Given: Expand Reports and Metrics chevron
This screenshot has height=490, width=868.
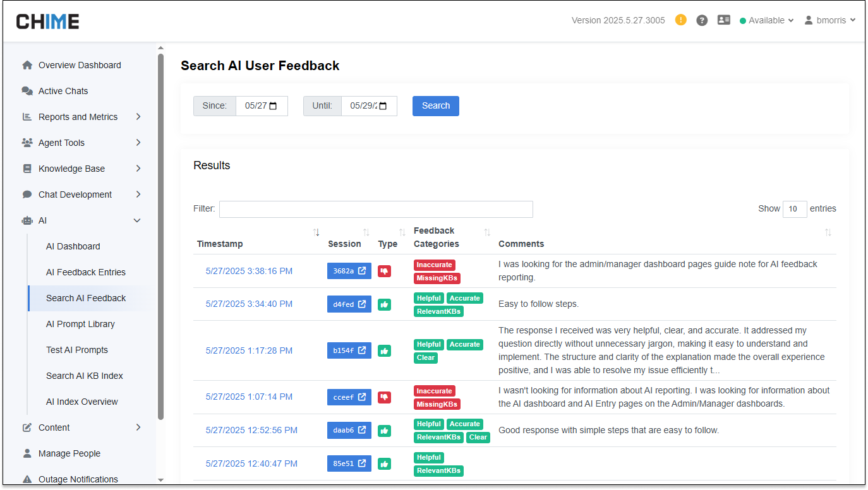Looking at the screenshot, I should click(x=138, y=117).
